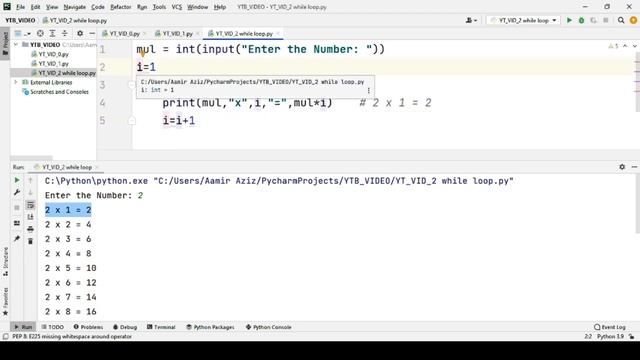Click the output line '2 x 1 = 2'
Image resolution: width=640 pixels, height=360 pixels.
tap(68, 210)
